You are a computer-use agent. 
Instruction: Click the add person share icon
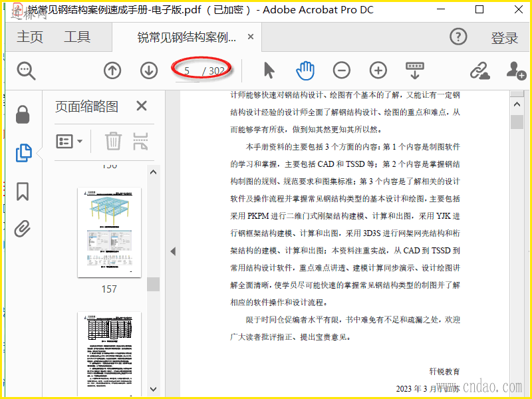516,71
